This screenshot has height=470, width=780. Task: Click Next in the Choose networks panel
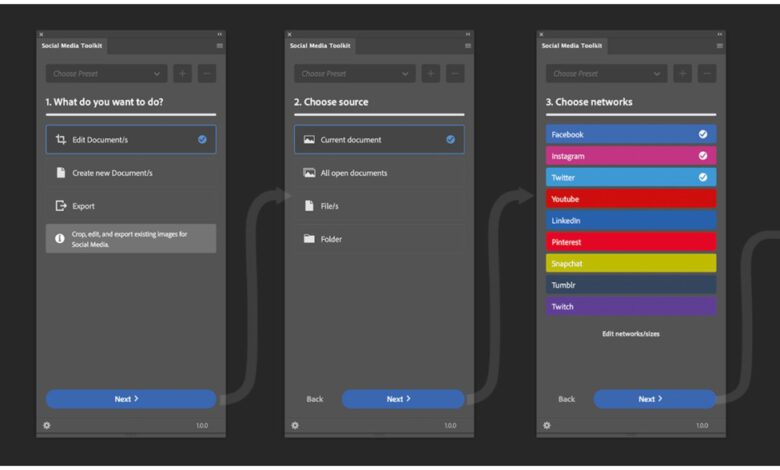pos(655,399)
